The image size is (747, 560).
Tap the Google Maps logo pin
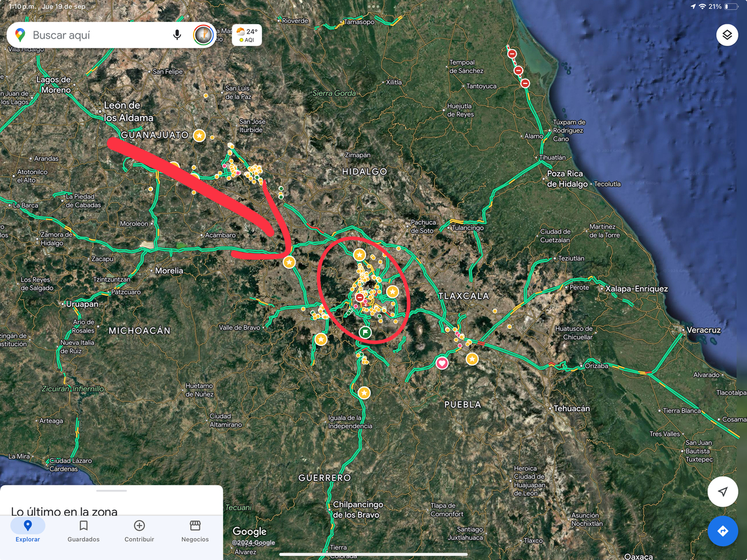[20, 35]
